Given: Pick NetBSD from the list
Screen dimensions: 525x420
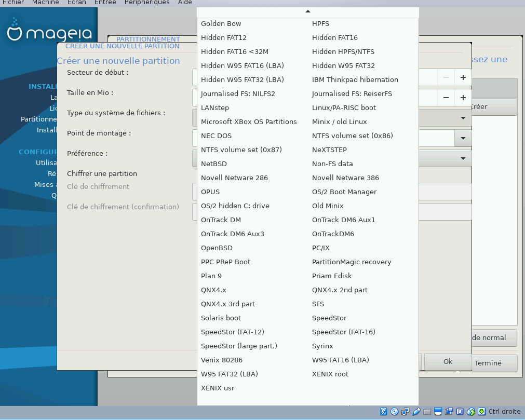Looking at the screenshot, I should [x=213, y=164].
